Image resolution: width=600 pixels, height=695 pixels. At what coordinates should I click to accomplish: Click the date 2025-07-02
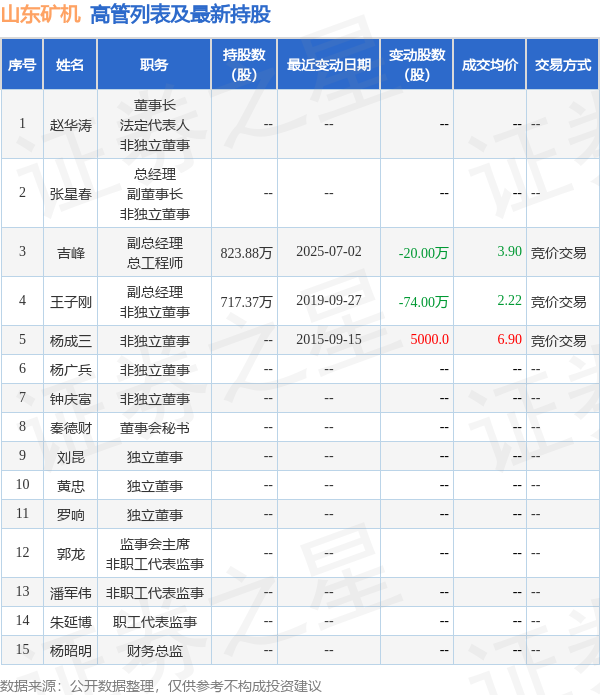pos(329,251)
